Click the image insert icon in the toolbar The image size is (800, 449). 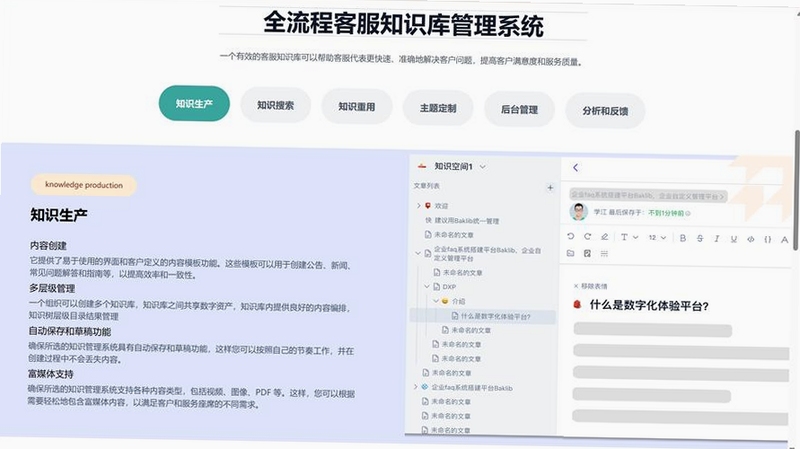(587, 254)
